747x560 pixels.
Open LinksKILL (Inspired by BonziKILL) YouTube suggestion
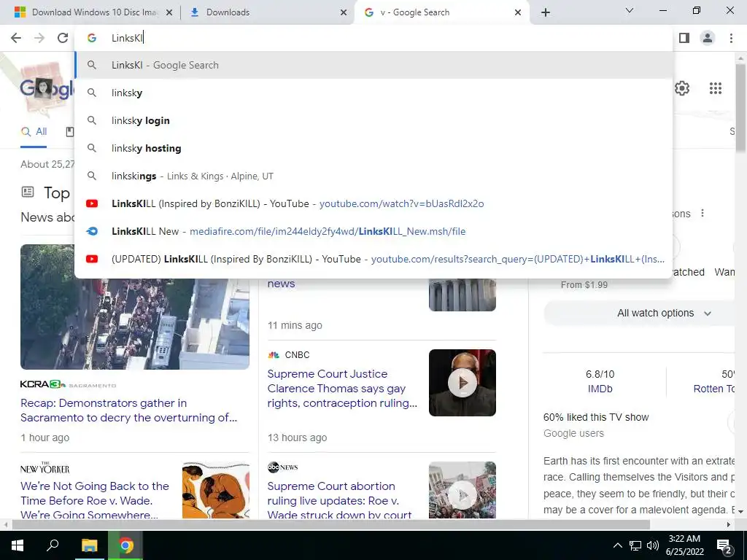(x=373, y=203)
